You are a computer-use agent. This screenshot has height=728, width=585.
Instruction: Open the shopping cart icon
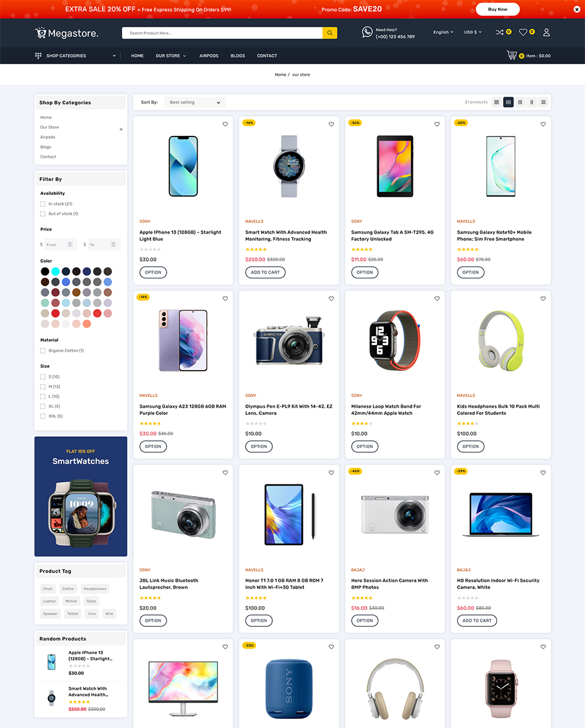click(x=512, y=55)
